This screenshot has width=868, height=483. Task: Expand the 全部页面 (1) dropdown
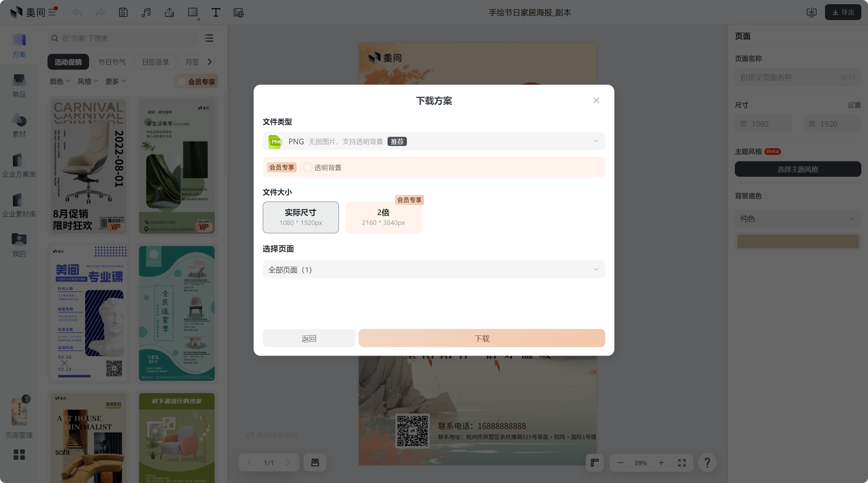click(434, 269)
